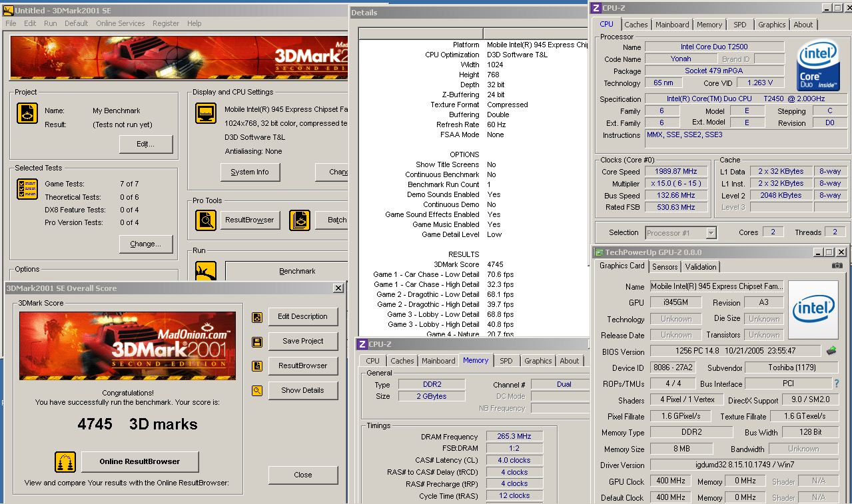The image size is (852, 504).
Task: Click the Display and CPU Settings monitor icon
Action: point(206,113)
